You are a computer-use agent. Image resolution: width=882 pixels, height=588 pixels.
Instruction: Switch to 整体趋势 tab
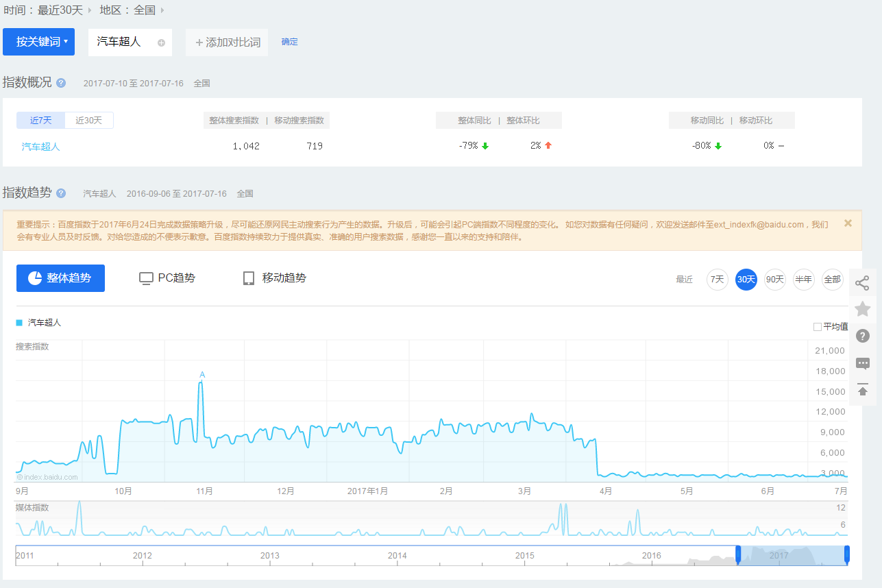[x=60, y=278]
